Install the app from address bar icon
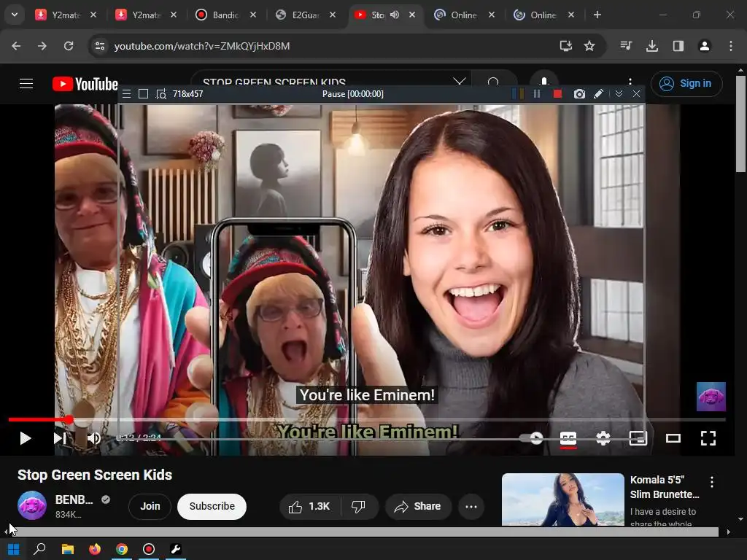This screenshot has height=560, width=747. point(566,46)
